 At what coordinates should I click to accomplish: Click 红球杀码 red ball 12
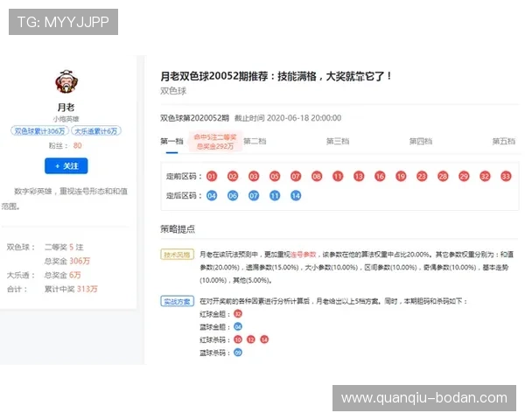tap(251, 339)
